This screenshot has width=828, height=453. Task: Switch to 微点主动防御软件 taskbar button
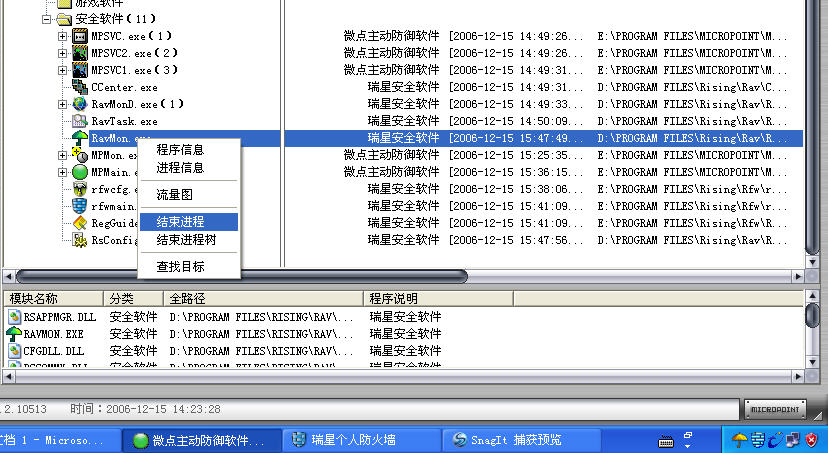pos(202,440)
